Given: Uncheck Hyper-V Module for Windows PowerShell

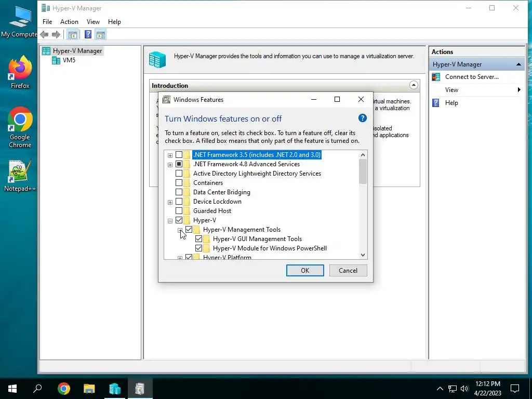Looking at the screenshot, I should pos(198,248).
